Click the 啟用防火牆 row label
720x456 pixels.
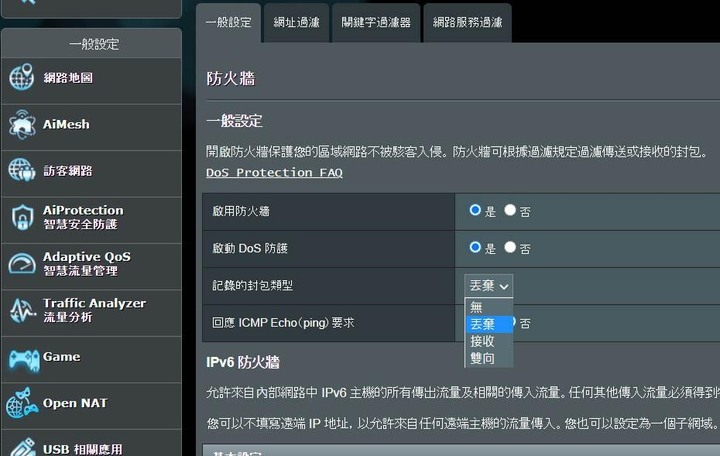tap(241, 211)
